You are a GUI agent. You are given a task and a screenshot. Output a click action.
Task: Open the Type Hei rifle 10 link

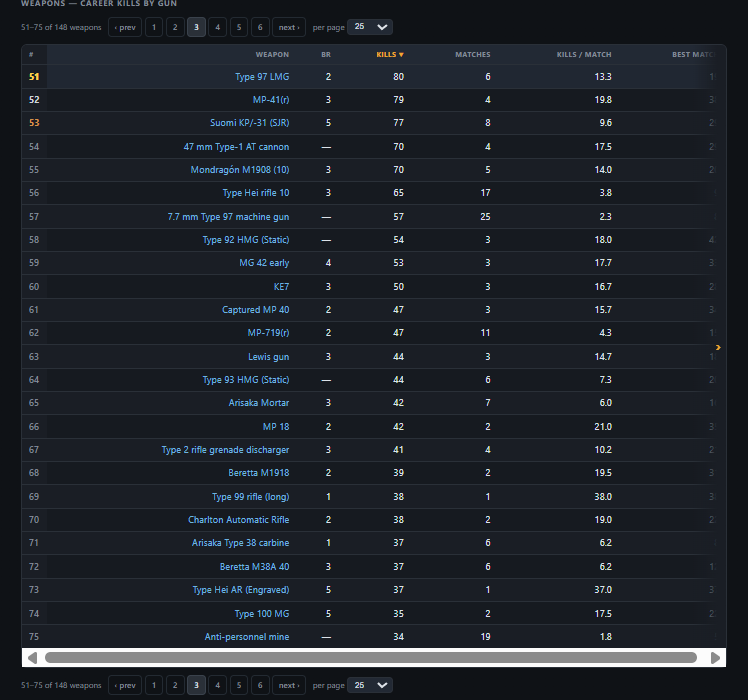(256, 193)
